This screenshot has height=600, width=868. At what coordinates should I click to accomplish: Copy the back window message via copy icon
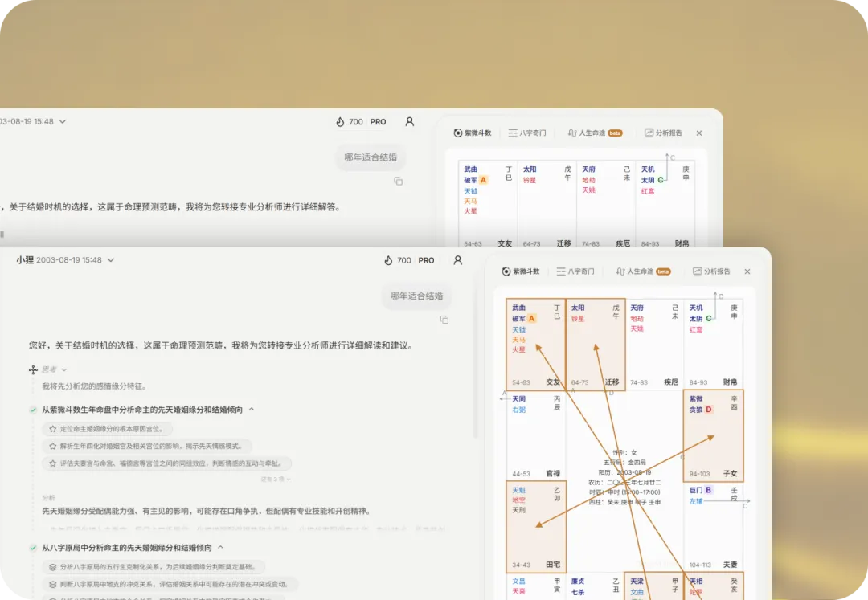coord(398,181)
